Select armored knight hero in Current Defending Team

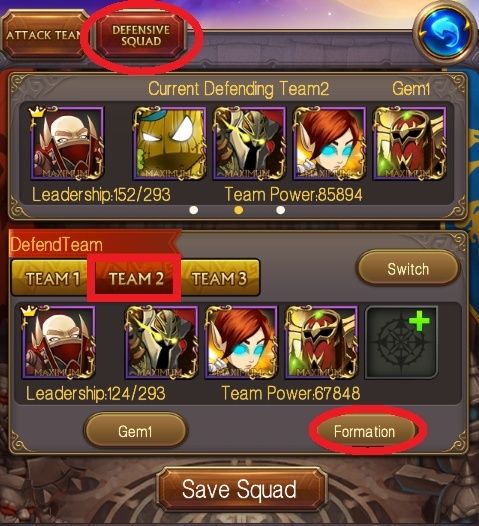(x=250, y=143)
